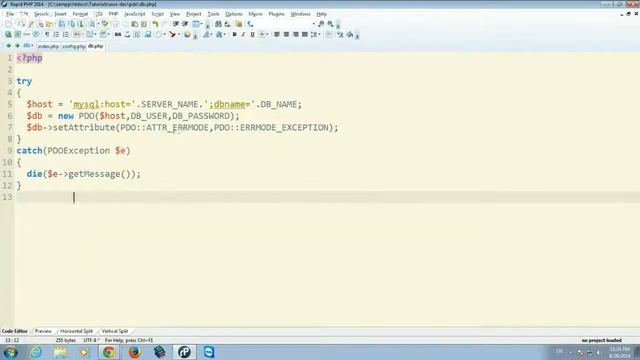This screenshot has width=640, height=360.
Task: Open the PHP menu
Action: [x=113, y=14]
